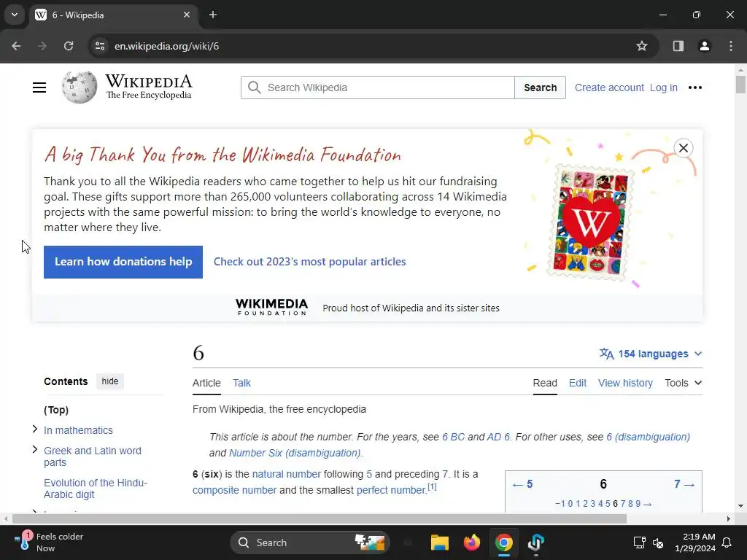Open the View history tab
Screen dimensions: 747x560
[x=625, y=383]
